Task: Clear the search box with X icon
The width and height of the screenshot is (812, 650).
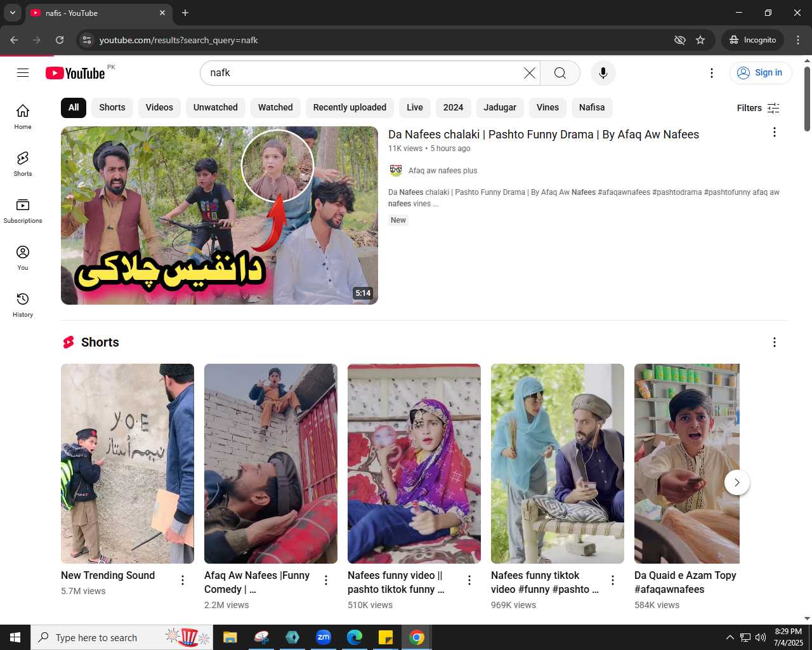Action: pos(529,73)
